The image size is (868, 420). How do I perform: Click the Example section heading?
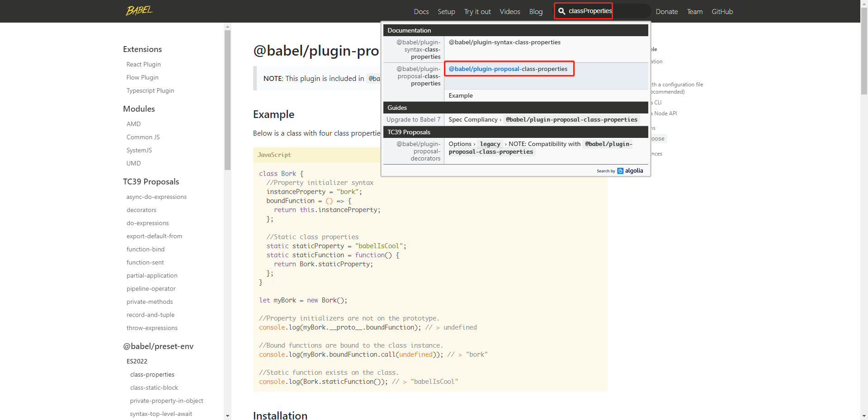274,114
